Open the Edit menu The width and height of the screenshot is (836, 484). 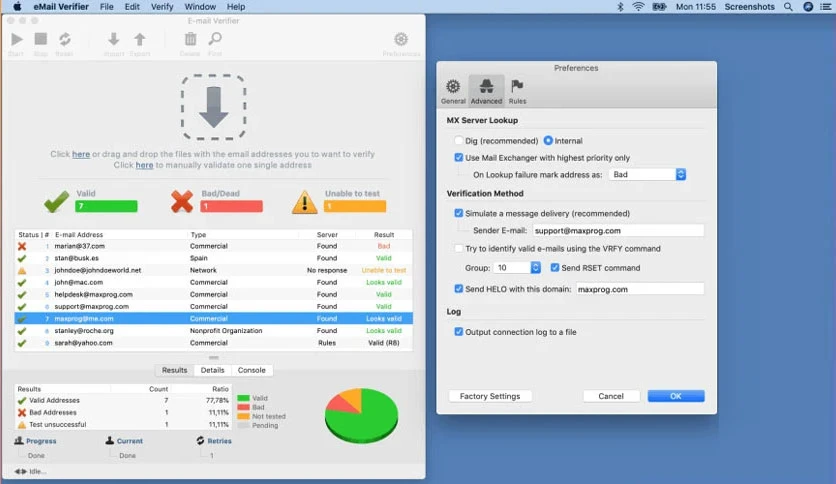pyautogui.click(x=132, y=7)
